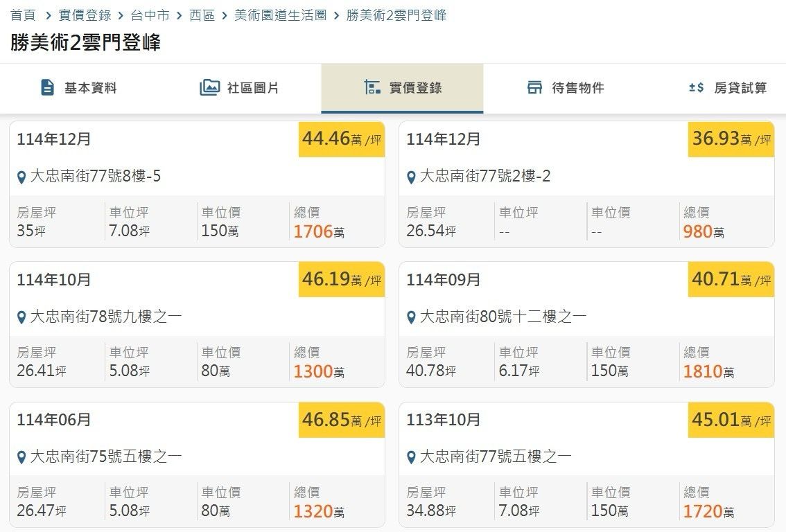The width and height of the screenshot is (786, 532).
Task: Click map pin for 大忠南街77號8樓-5
Action: pyautogui.click(x=21, y=177)
